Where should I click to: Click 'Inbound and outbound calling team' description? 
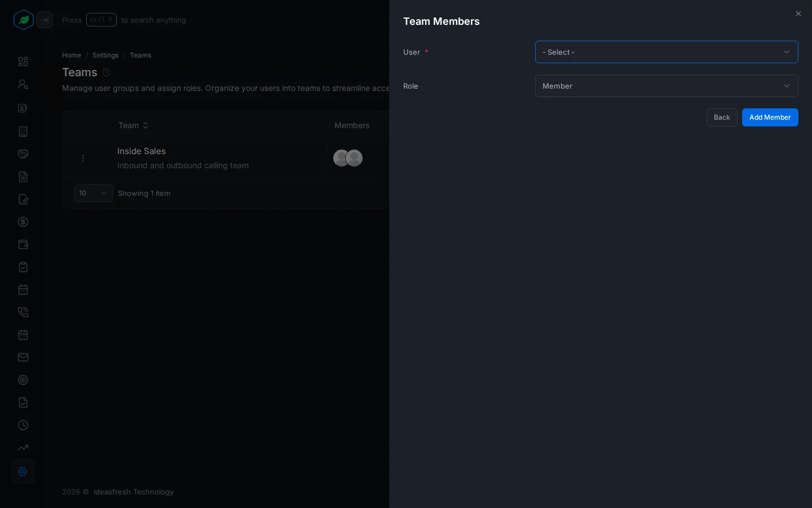[183, 165]
